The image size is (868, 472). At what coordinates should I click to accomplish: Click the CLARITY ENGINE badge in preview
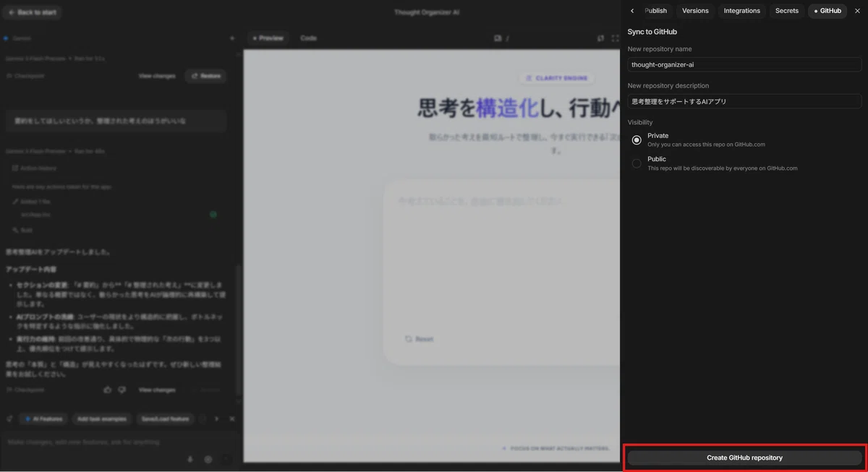(x=556, y=78)
